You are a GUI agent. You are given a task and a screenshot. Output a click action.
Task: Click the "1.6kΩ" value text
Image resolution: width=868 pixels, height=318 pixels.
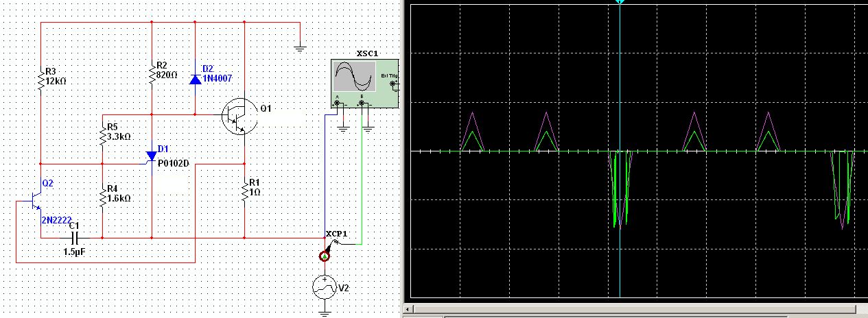coord(119,197)
